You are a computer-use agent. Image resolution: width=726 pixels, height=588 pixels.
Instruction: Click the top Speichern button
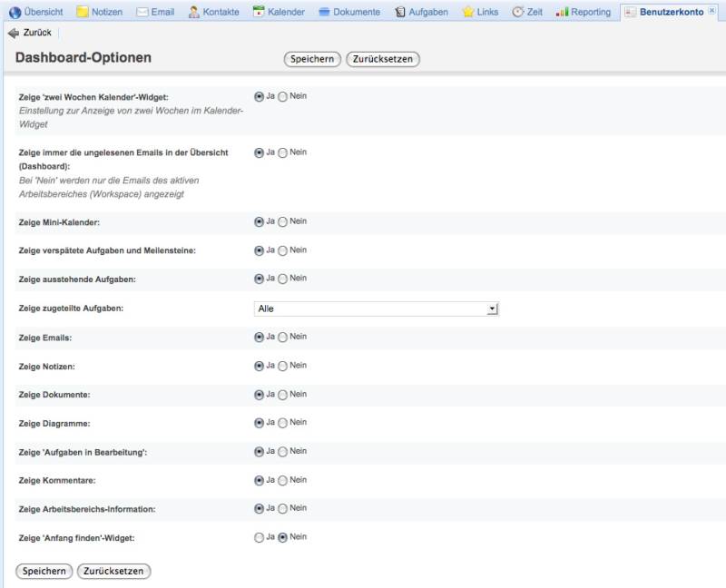312,59
